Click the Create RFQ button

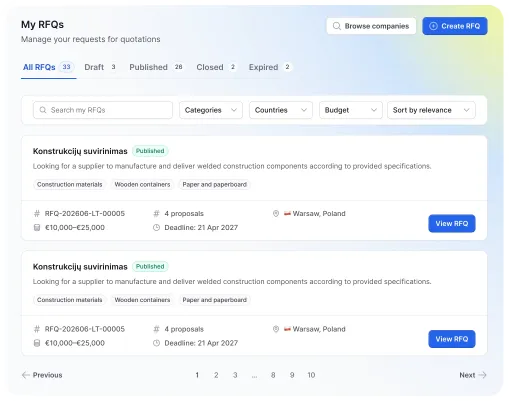(455, 26)
